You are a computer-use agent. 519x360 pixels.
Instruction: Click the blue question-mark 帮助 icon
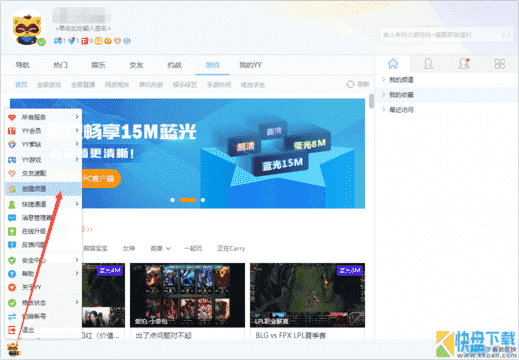pyautogui.click(x=12, y=274)
